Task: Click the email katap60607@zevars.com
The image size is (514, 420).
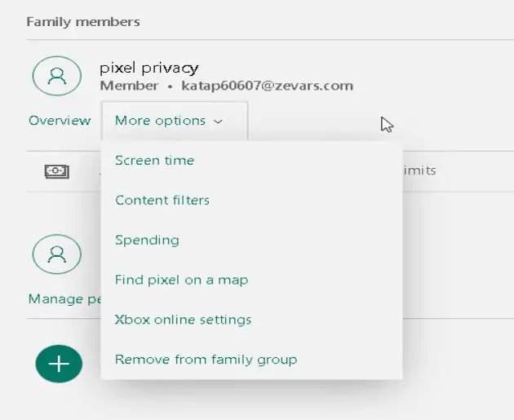Action: [x=267, y=86]
